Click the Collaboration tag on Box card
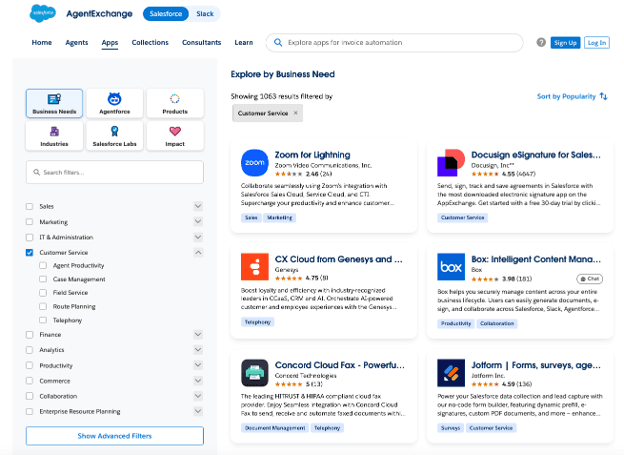 pos(497,324)
